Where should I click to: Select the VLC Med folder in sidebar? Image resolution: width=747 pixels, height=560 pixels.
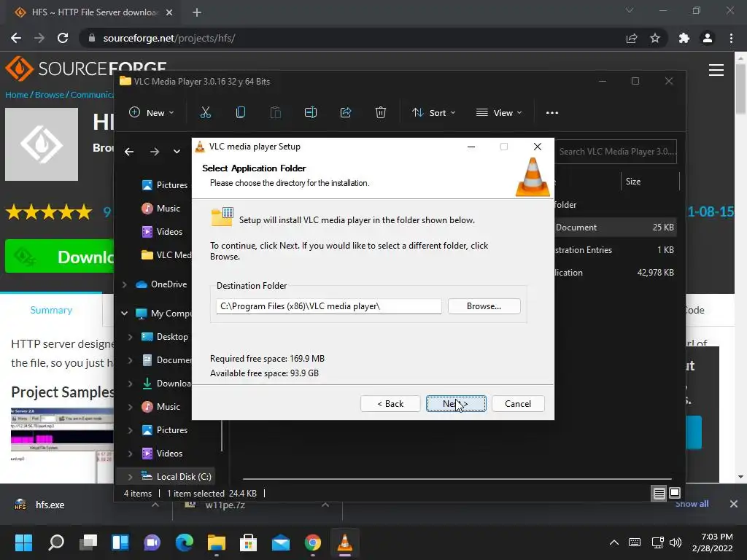pyautogui.click(x=166, y=255)
